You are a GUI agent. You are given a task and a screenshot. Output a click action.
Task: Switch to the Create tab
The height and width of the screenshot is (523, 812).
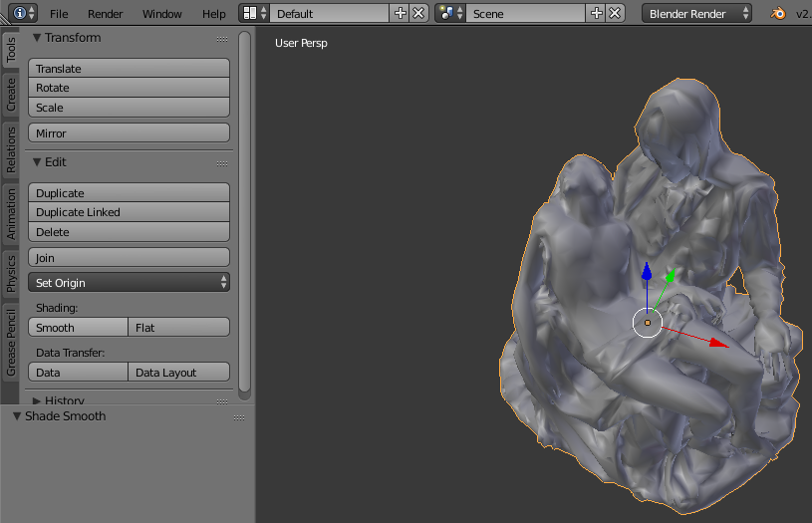click(11, 95)
